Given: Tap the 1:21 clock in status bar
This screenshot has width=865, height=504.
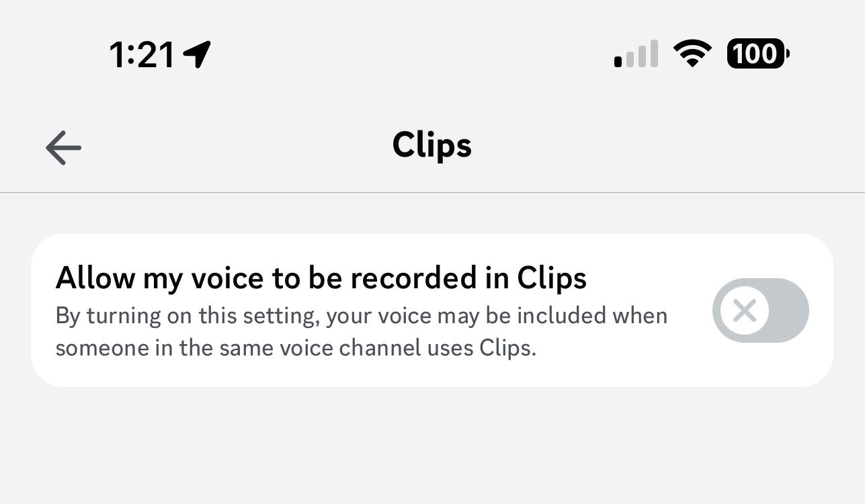Looking at the screenshot, I should pos(142,54).
